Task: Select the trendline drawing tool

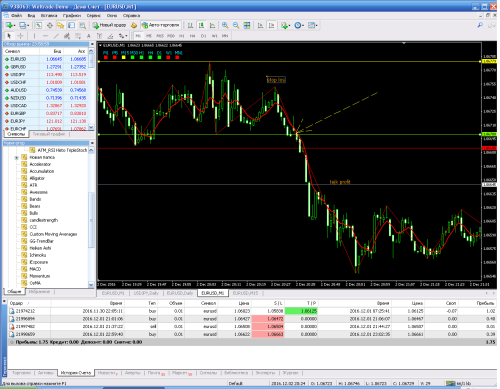Action: 56,36
